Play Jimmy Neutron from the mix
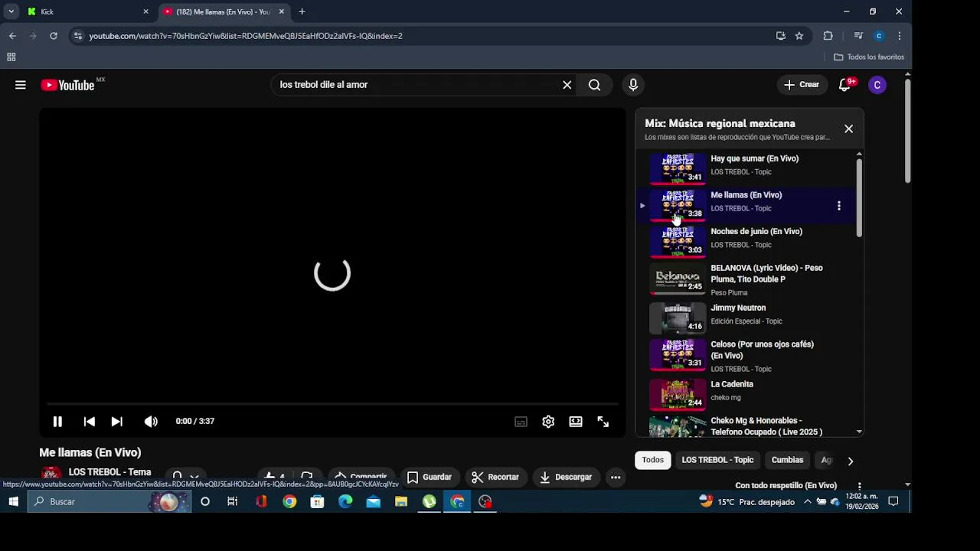The height and width of the screenshot is (551, 980). (746, 318)
